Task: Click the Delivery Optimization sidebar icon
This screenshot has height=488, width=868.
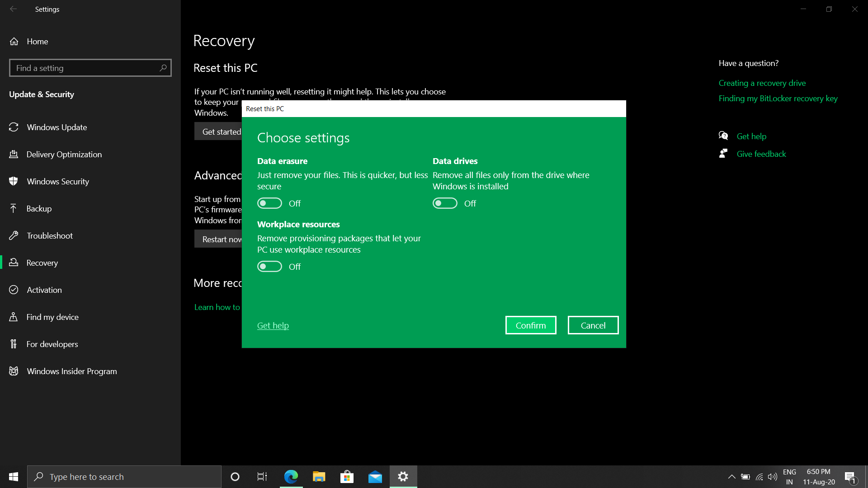Action: 15,154
